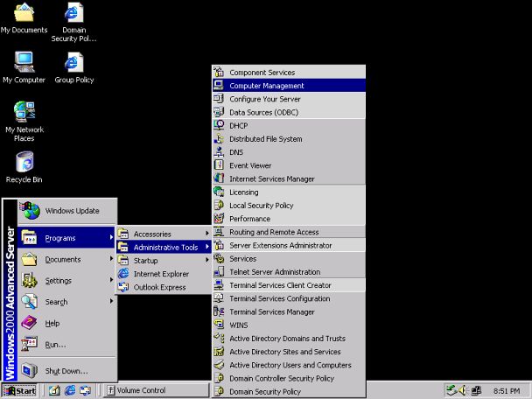The image size is (532, 399).
Task: Open Component Services from Administrative Tools
Action: tap(289, 73)
